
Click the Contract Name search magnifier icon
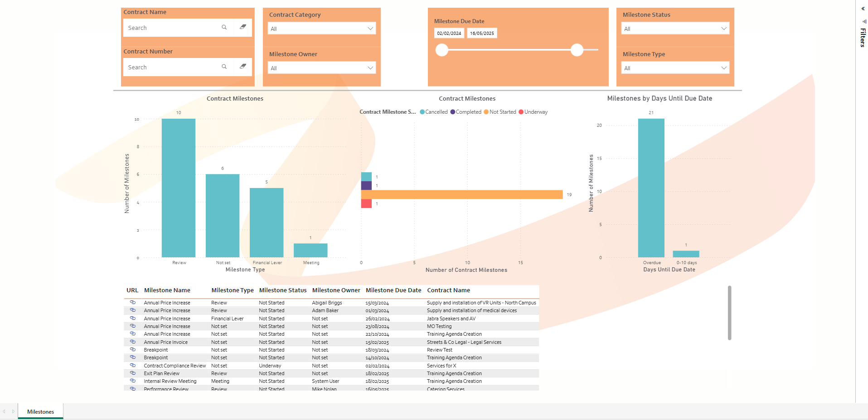[x=224, y=28]
